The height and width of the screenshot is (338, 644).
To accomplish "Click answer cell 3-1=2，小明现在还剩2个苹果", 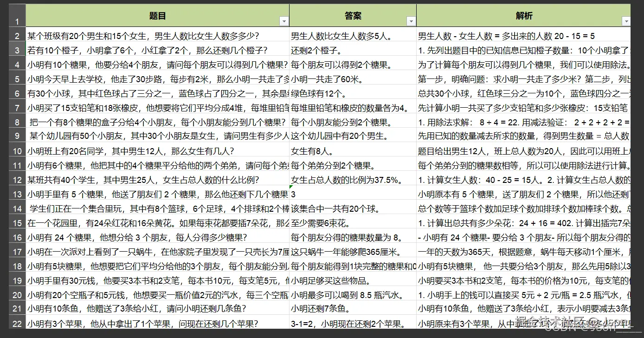I will click(353, 323).
